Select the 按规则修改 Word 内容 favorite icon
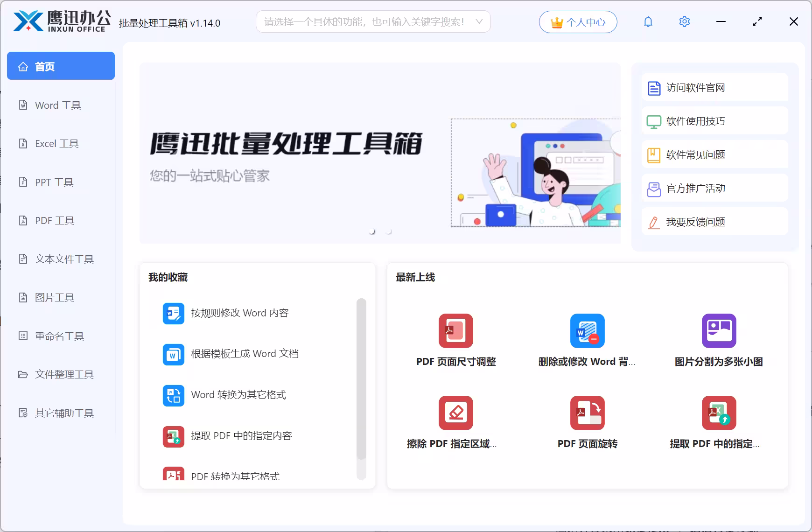This screenshot has height=532, width=812. (173, 313)
